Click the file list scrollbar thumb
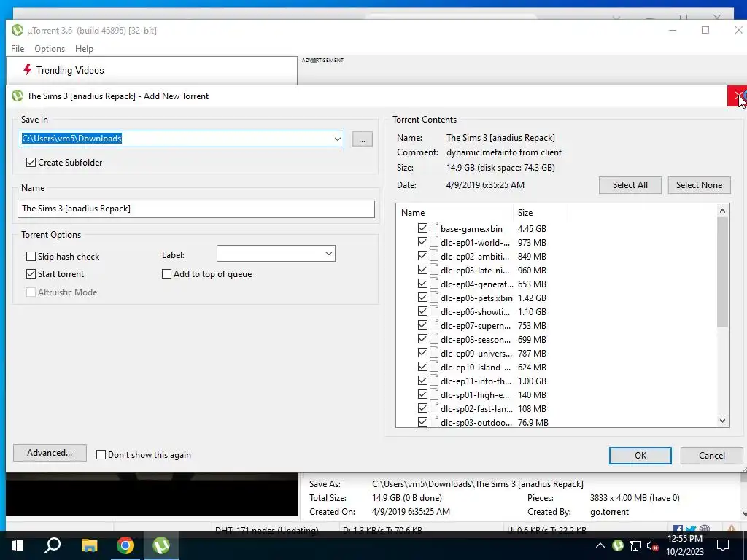The width and height of the screenshot is (747, 560). coord(723,272)
